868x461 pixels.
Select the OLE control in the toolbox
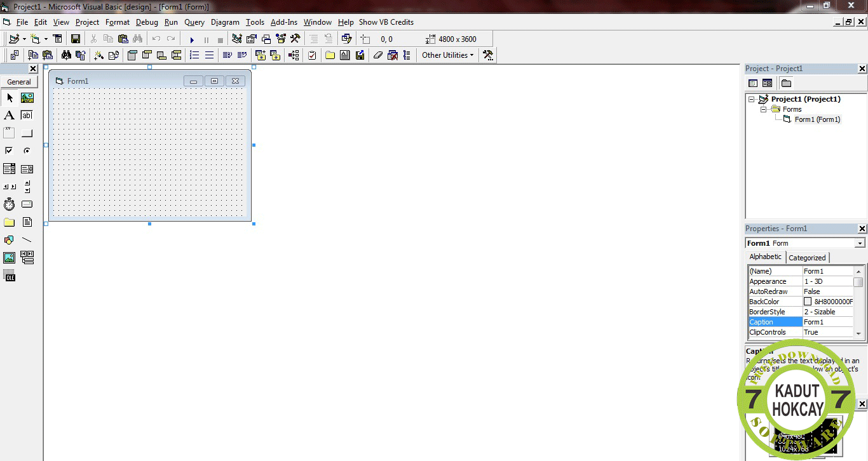coord(10,276)
